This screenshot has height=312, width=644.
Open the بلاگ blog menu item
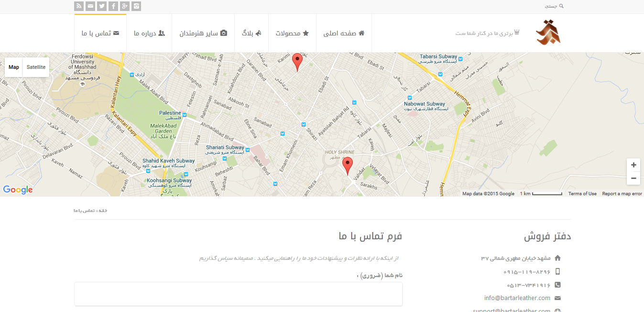[251, 33]
